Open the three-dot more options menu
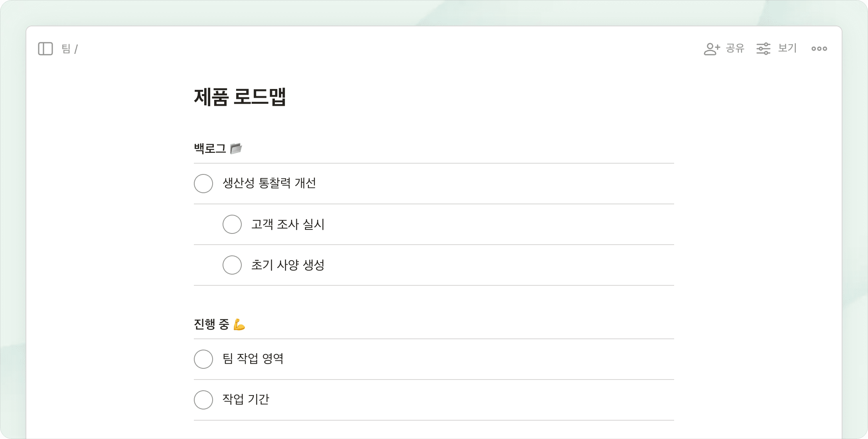Image resolution: width=868 pixels, height=439 pixels. [819, 49]
